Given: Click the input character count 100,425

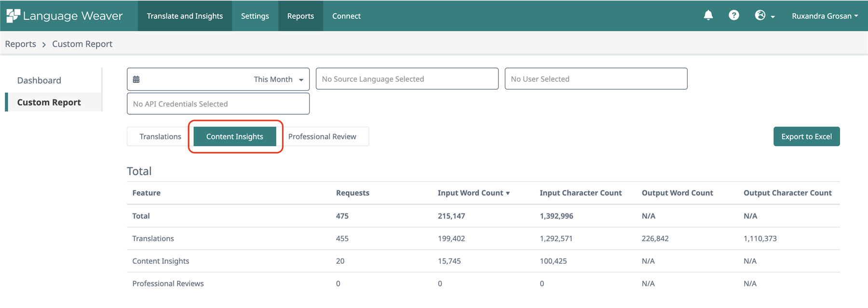Looking at the screenshot, I should coord(553,261).
